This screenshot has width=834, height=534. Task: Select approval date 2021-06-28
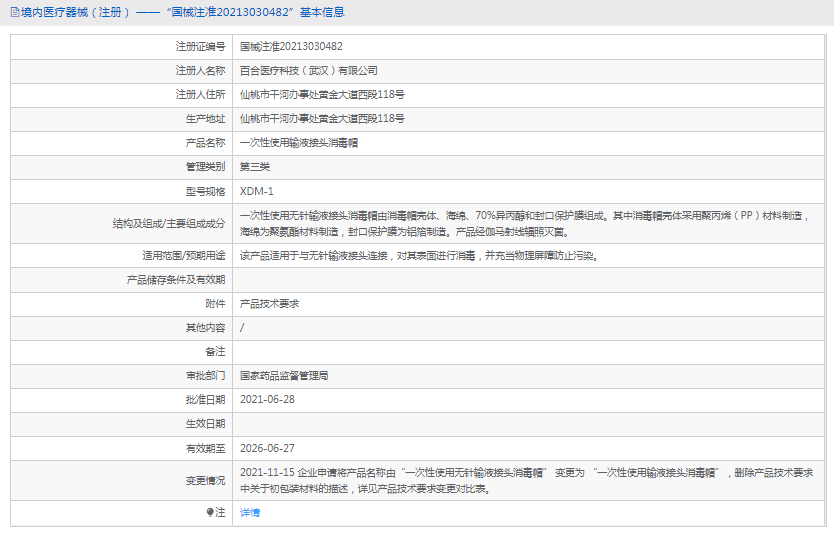click(x=267, y=400)
